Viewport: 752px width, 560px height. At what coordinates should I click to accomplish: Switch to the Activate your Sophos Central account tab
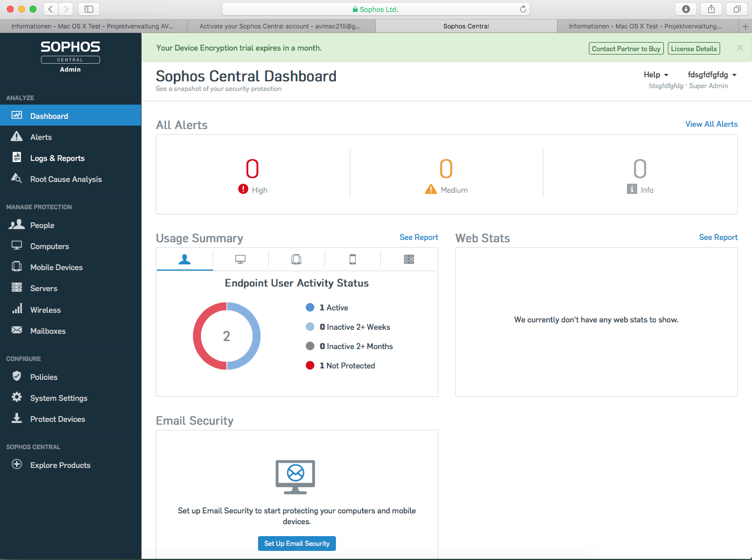pos(280,26)
